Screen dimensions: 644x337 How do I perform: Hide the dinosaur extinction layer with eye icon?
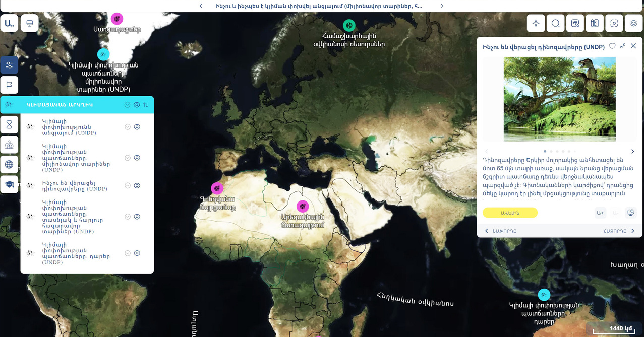[x=137, y=185]
